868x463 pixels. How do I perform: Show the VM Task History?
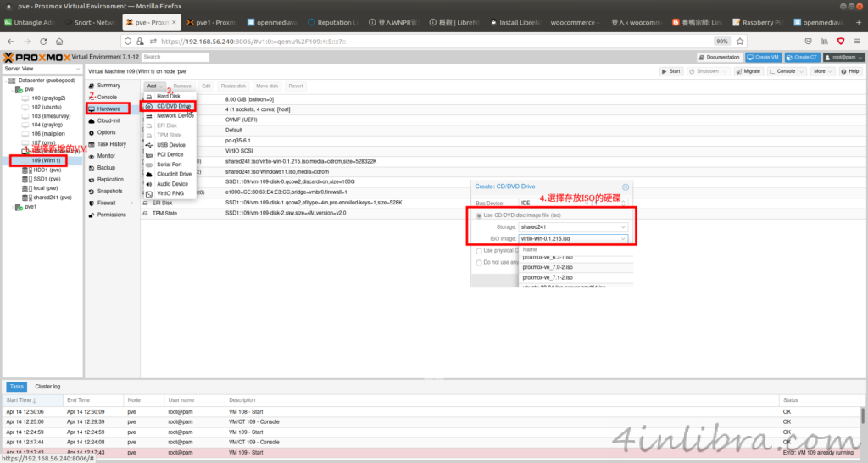(112, 144)
